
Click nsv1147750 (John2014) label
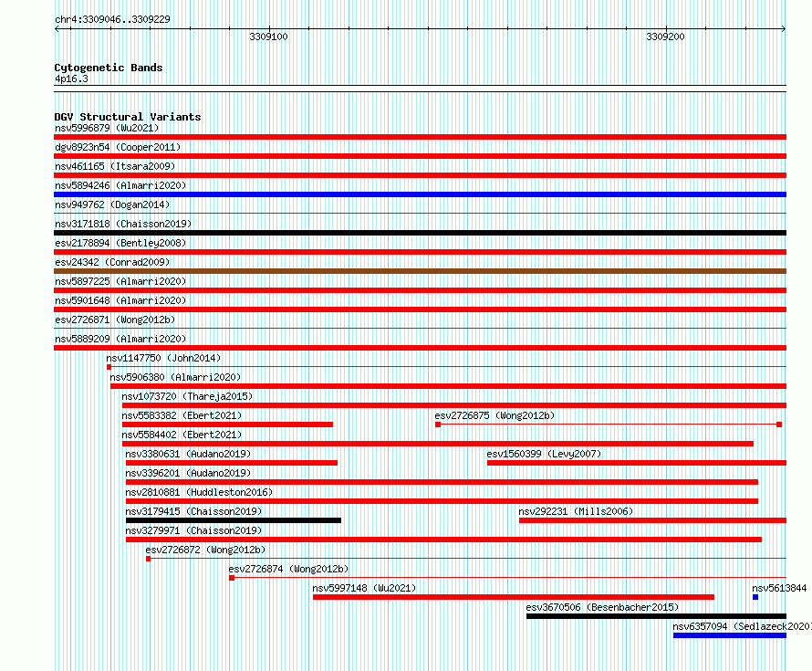pyautogui.click(x=163, y=358)
